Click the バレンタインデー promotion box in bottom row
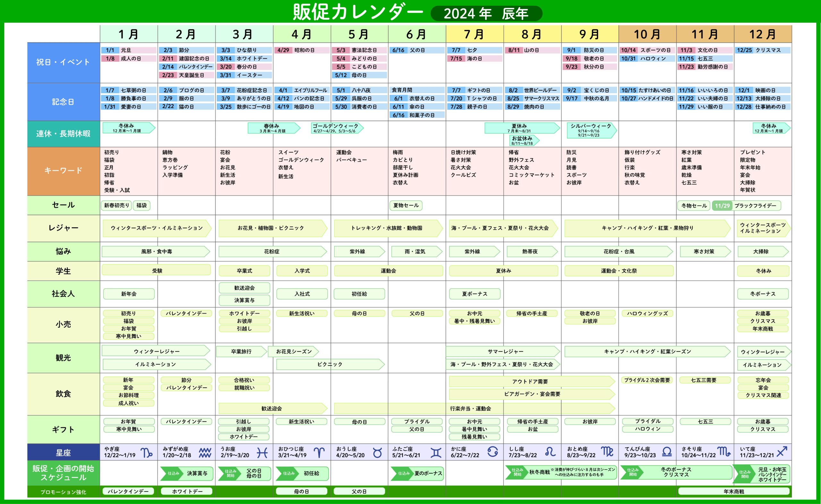821x504 pixels. click(x=128, y=491)
